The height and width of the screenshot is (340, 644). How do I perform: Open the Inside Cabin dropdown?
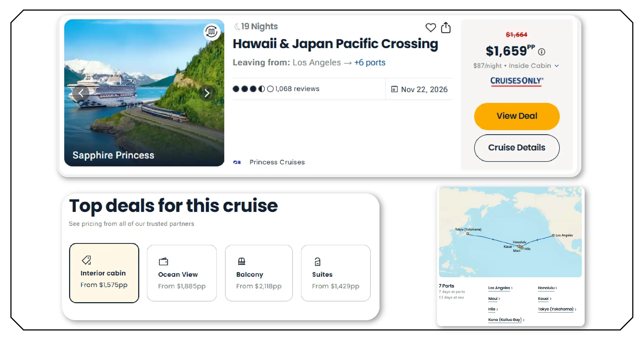(x=557, y=66)
